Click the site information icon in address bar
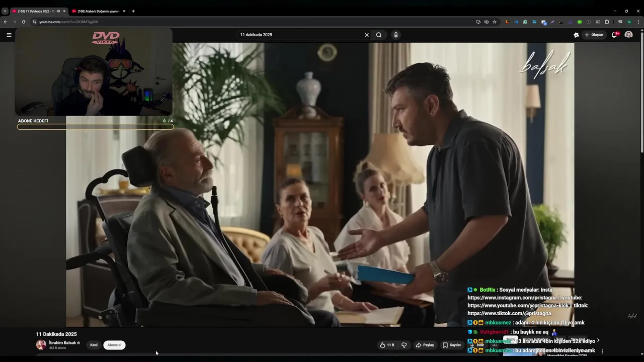Image resolution: width=644 pixels, height=362 pixels. pos(34,22)
